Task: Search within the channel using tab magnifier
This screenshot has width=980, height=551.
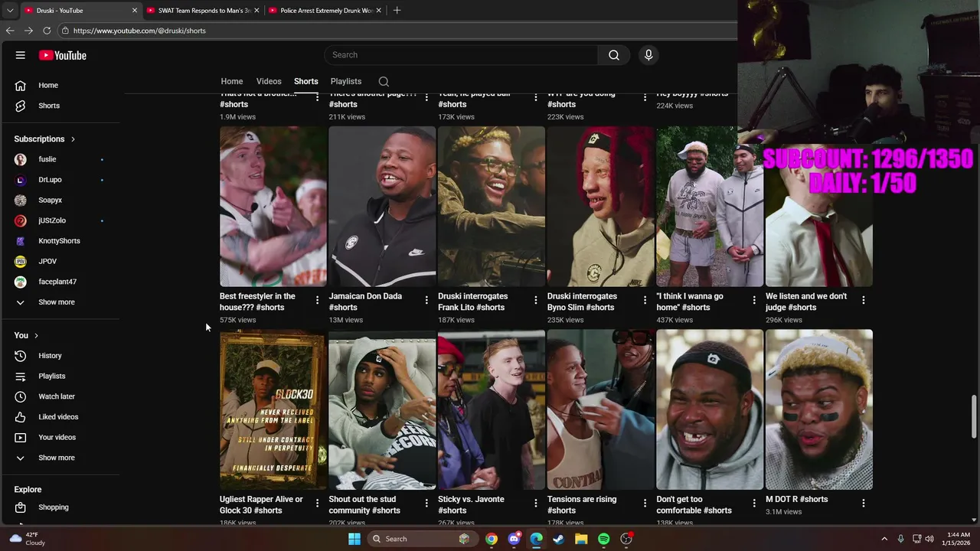Action: 384,81
